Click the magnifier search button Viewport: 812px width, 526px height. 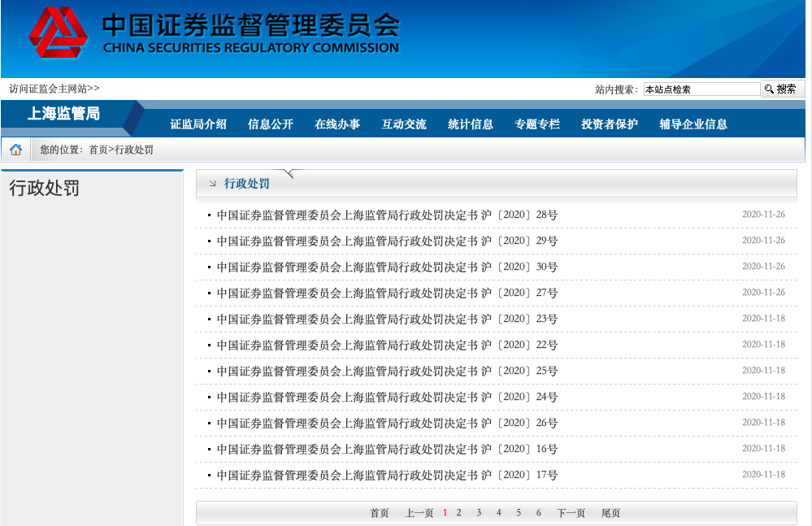[x=782, y=89]
